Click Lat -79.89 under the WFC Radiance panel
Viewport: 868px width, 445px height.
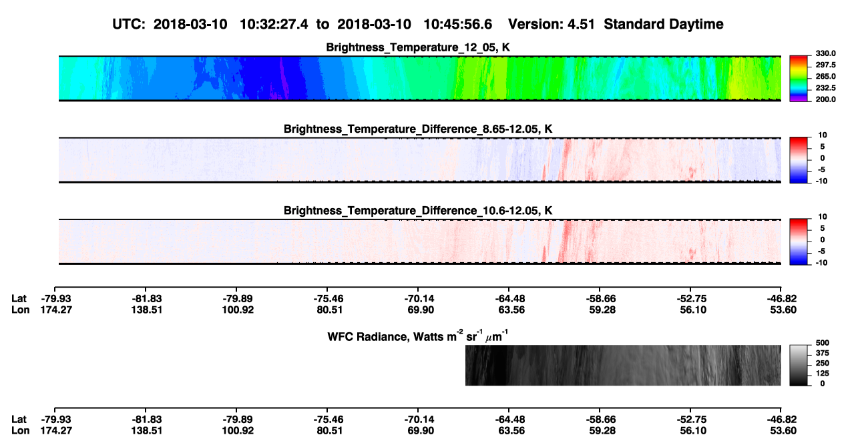(x=237, y=420)
